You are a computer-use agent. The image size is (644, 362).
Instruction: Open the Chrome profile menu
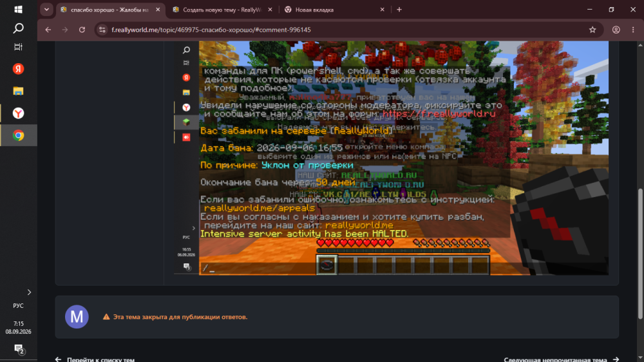(616, 30)
